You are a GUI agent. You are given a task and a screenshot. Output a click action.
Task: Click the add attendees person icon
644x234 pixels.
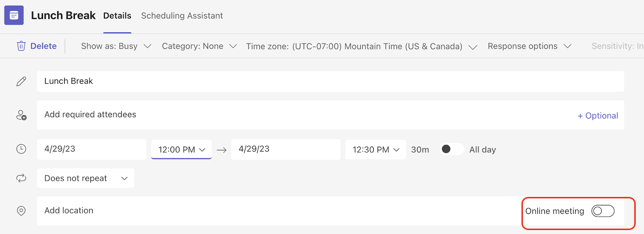click(21, 116)
